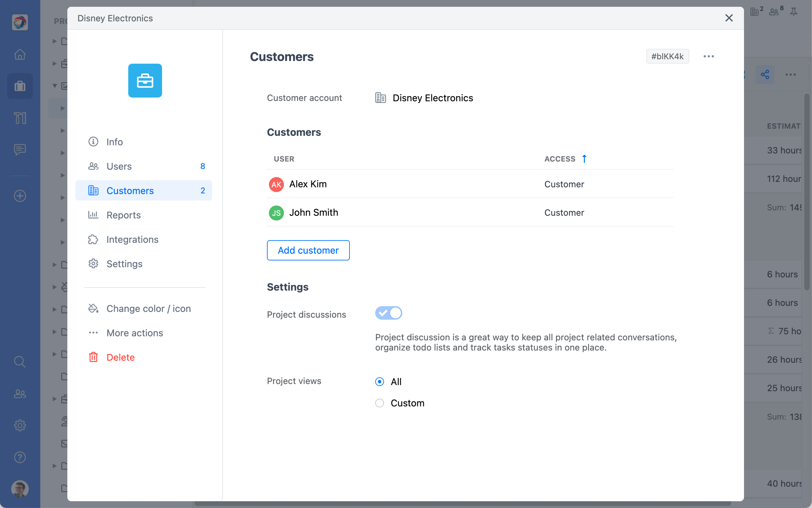
Task: Click the blue briefcase project icon
Action: [x=145, y=81]
